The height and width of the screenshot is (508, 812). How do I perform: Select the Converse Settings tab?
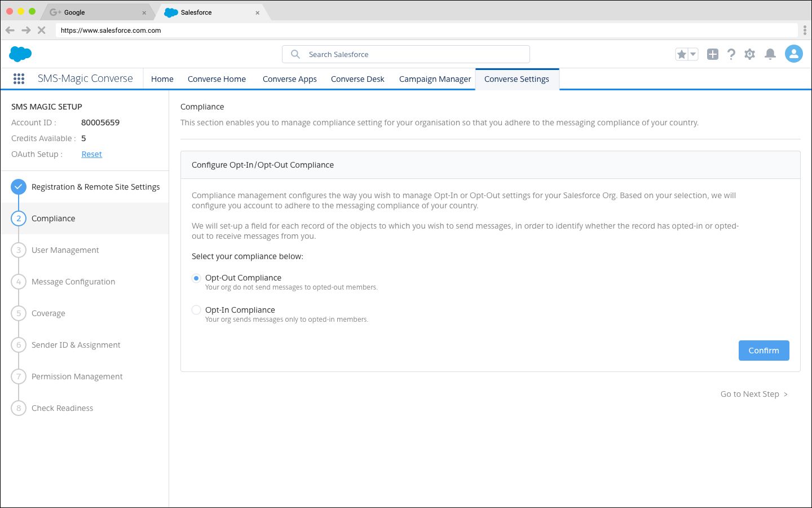coord(517,79)
